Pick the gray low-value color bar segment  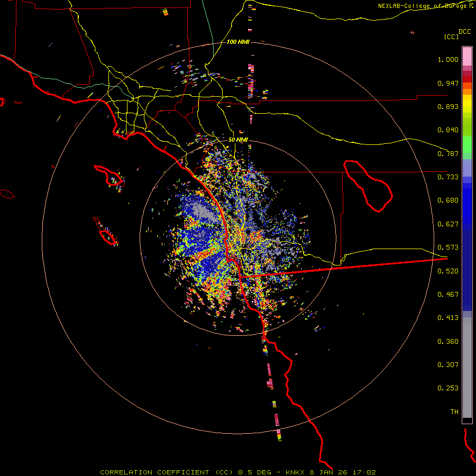click(x=467, y=368)
